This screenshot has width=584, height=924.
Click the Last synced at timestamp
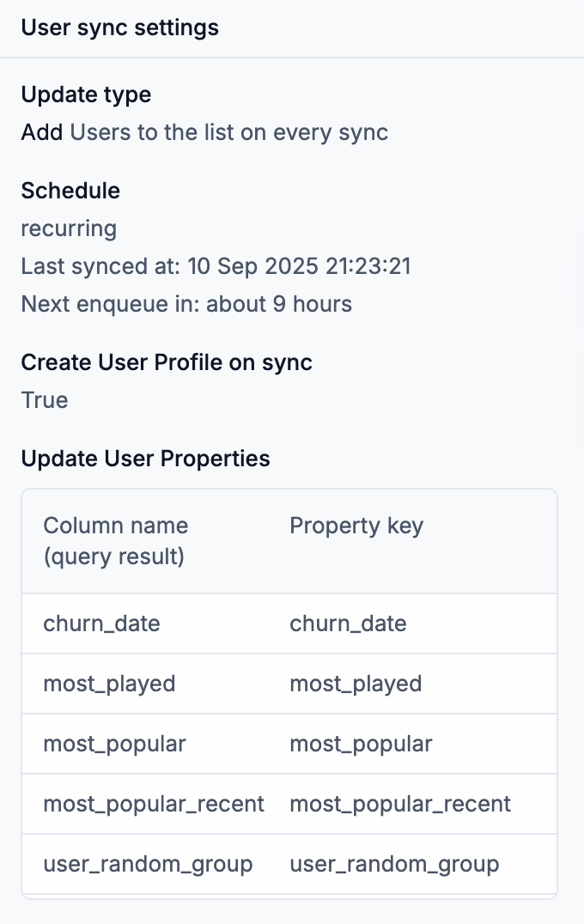point(216,266)
